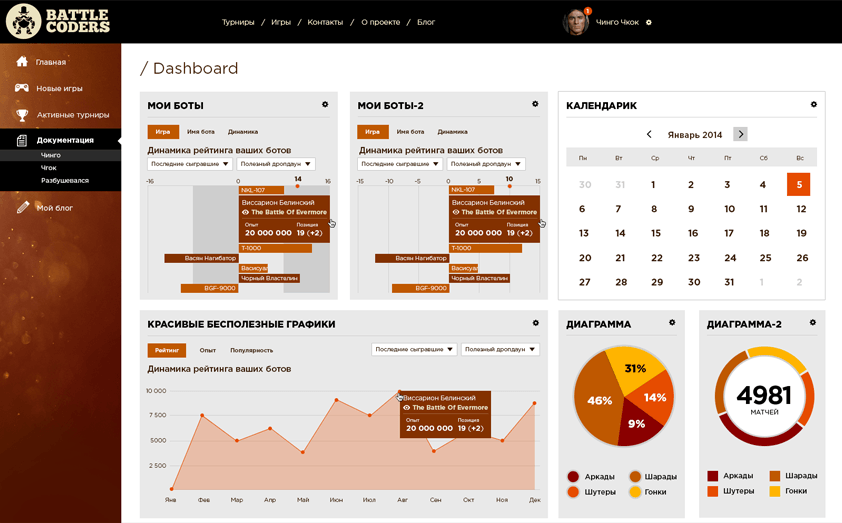Click the 31% yellow pie slice
The width and height of the screenshot is (842, 523).
pos(634,369)
